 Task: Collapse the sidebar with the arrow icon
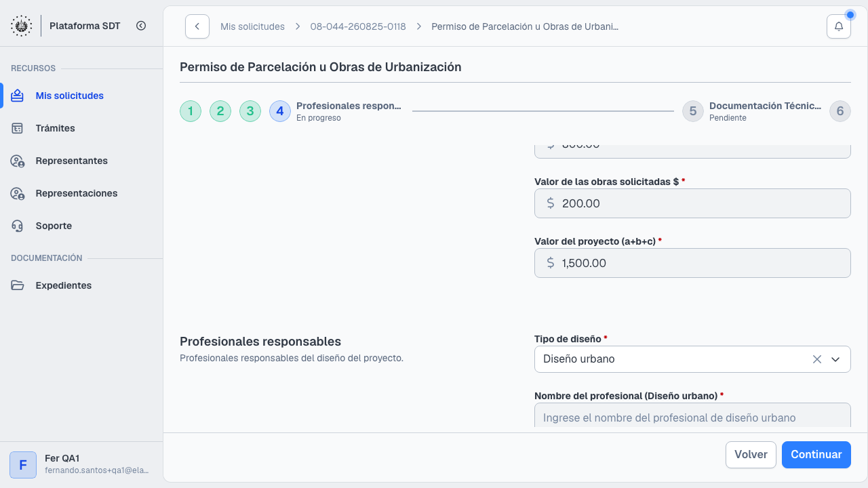click(x=141, y=26)
